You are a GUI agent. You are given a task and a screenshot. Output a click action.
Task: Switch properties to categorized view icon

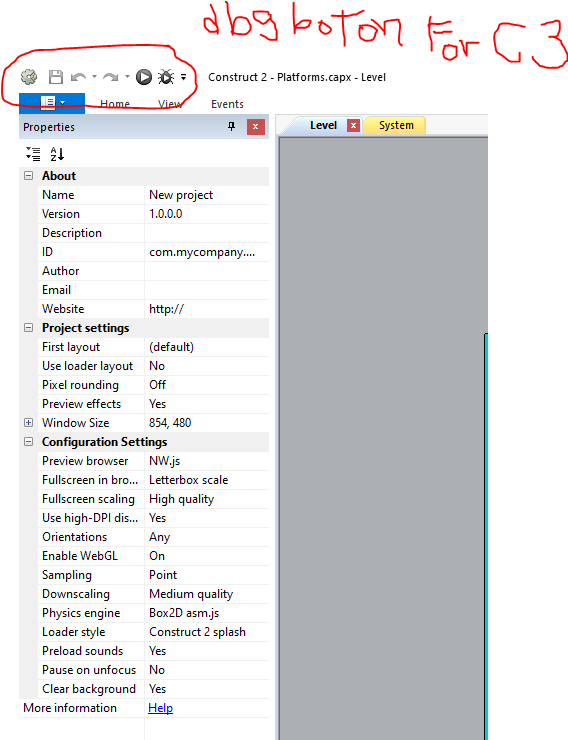33,154
